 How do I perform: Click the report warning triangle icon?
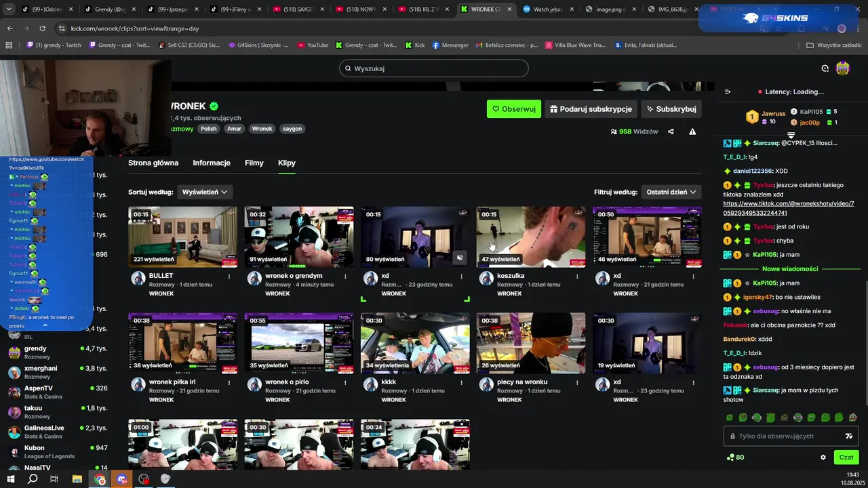point(692,131)
